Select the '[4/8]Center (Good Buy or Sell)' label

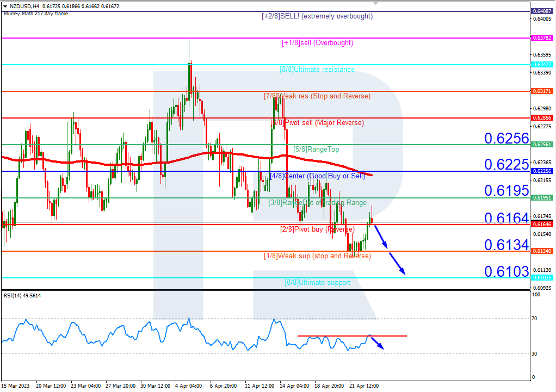pyautogui.click(x=317, y=176)
